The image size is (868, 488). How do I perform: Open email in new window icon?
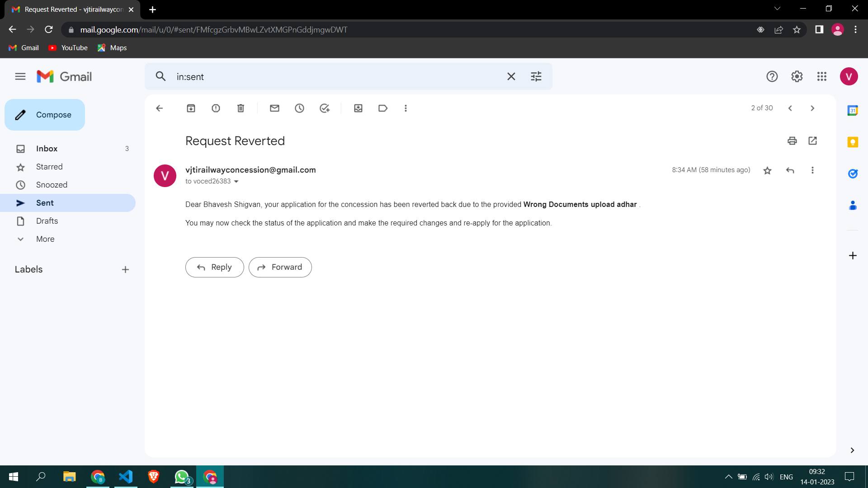coord(812,141)
